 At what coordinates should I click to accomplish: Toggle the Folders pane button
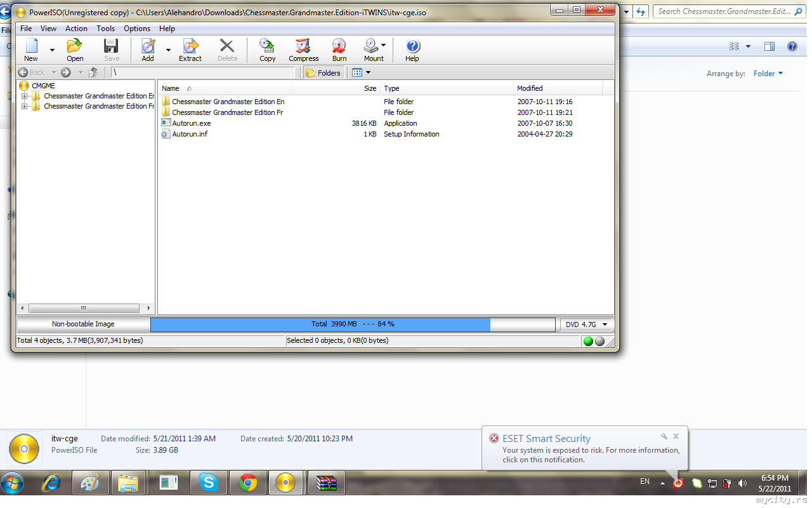(x=324, y=73)
